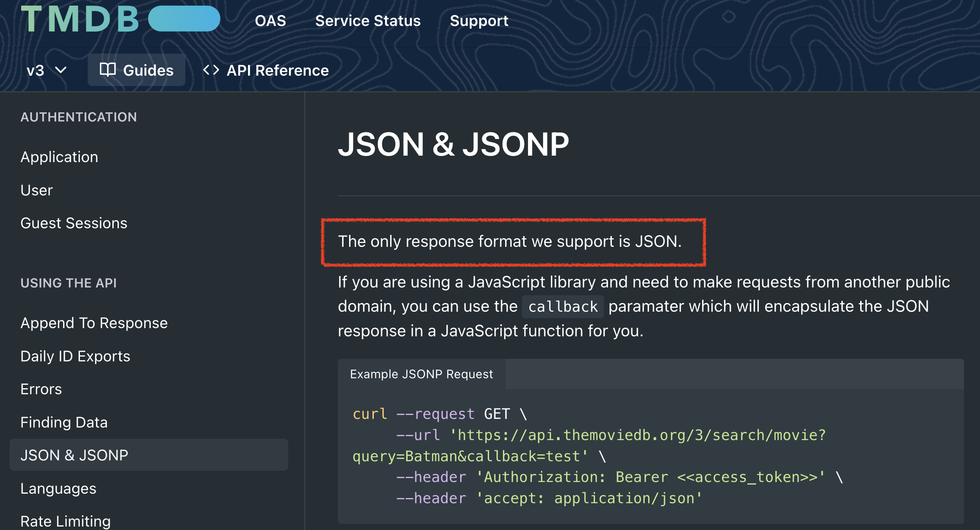Go to the Support page
980x530 pixels.
click(479, 21)
